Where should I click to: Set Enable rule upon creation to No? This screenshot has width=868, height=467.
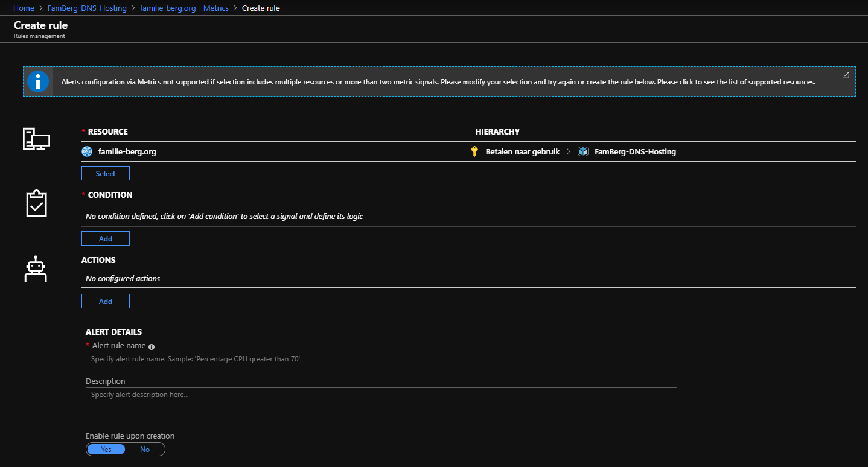click(x=145, y=449)
